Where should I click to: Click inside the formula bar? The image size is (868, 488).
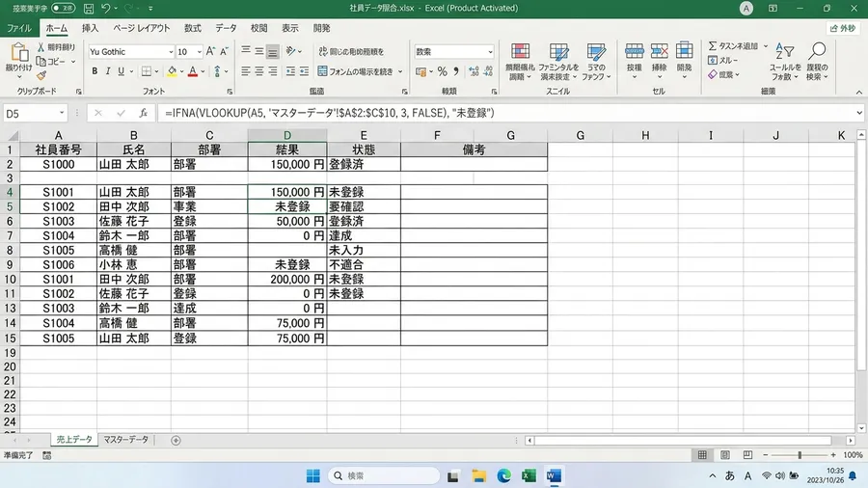point(506,113)
